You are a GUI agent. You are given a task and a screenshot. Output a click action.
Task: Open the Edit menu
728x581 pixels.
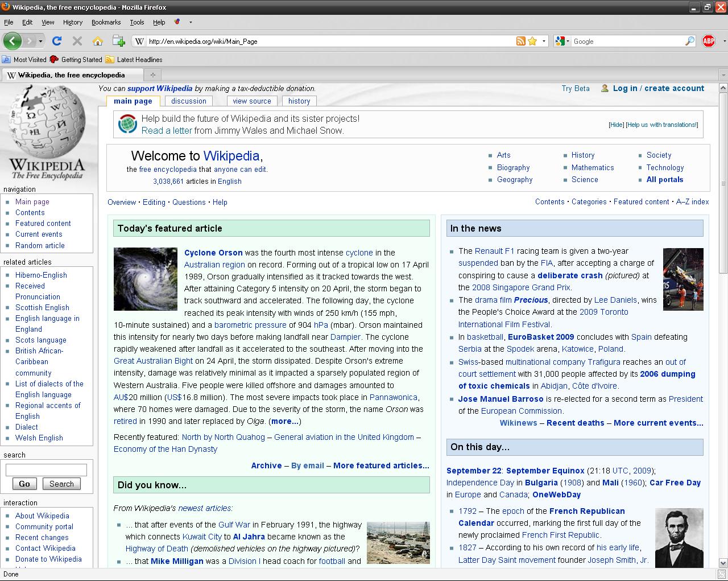(27, 22)
